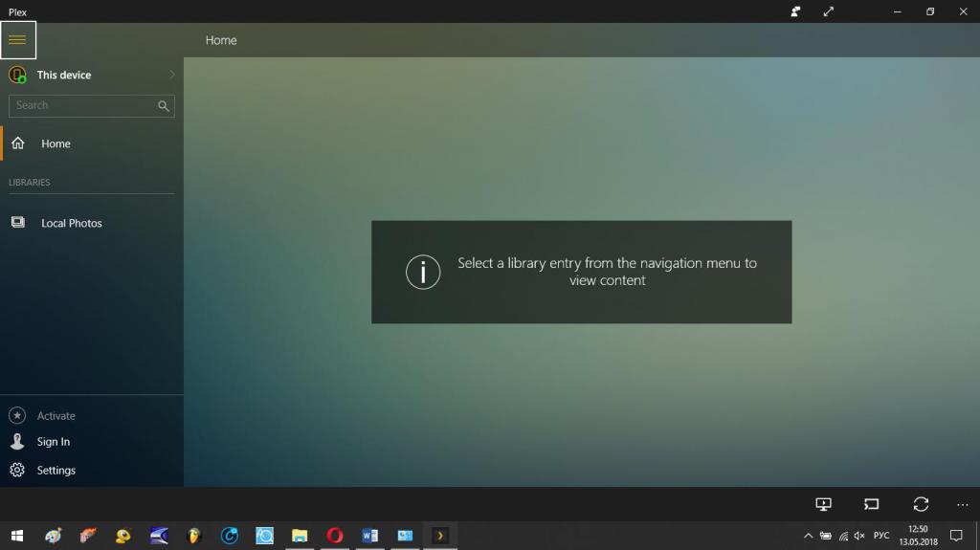Open Windows Start menu

[17, 536]
